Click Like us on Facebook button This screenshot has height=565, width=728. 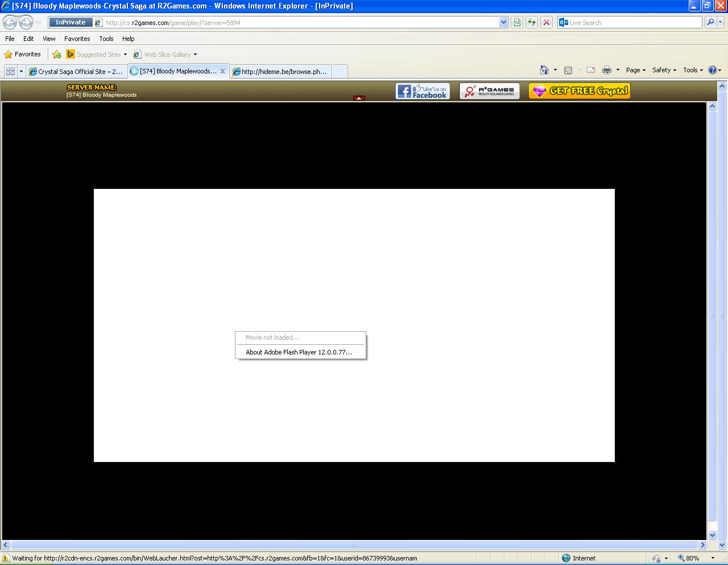pos(423,91)
